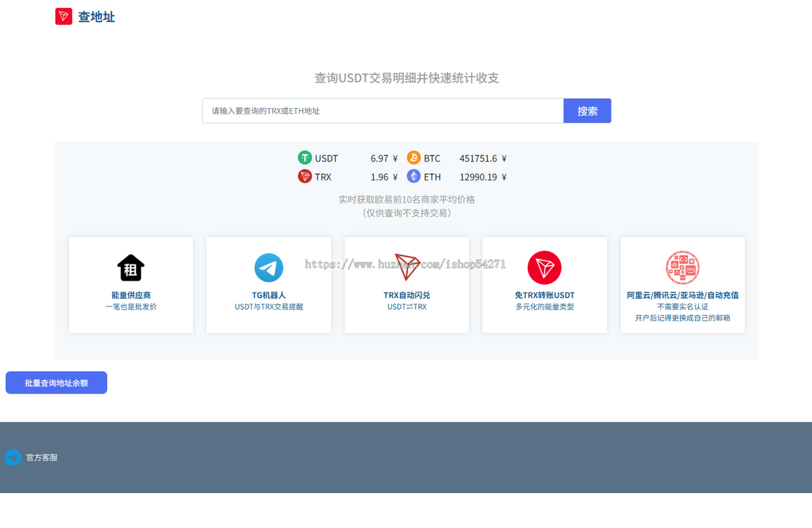Click the BTC price value 451751.6
Image resolution: width=812 pixels, height=528 pixels.
pyautogui.click(x=478, y=158)
